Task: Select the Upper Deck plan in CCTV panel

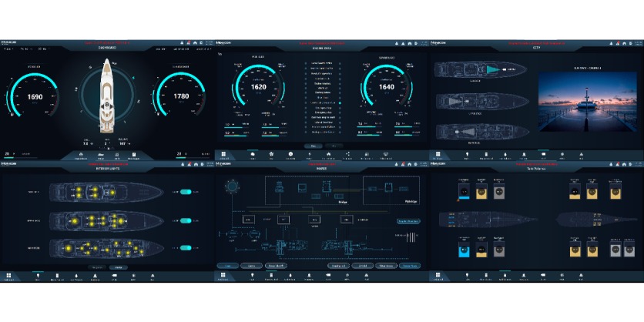Action: (482, 101)
